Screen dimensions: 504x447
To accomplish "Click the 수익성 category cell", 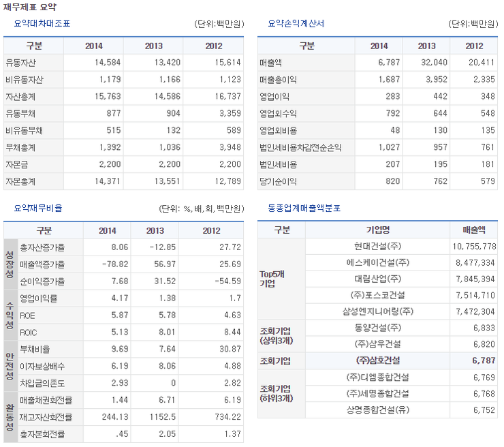I will click(x=10, y=315).
